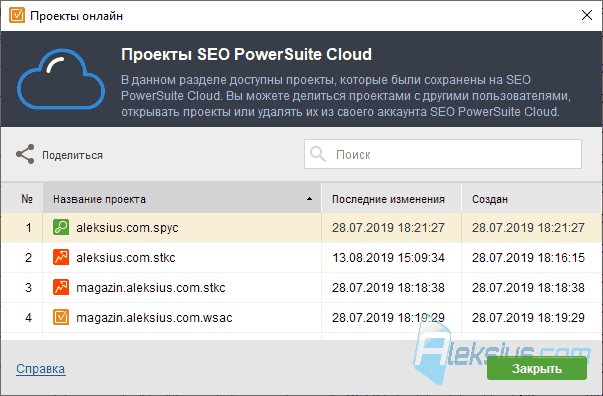Click modified date 28.07.2019 18:21:27 in row 1

[388, 228]
